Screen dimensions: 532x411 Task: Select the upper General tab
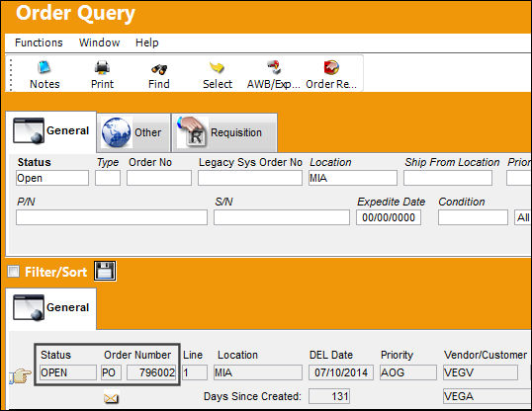point(50,130)
